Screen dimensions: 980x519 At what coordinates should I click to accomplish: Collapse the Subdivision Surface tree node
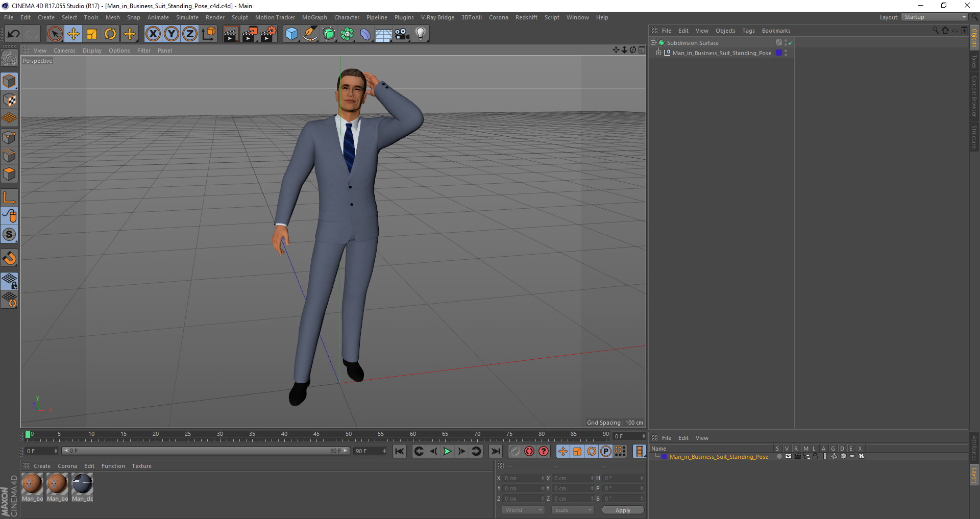point(653,42)
